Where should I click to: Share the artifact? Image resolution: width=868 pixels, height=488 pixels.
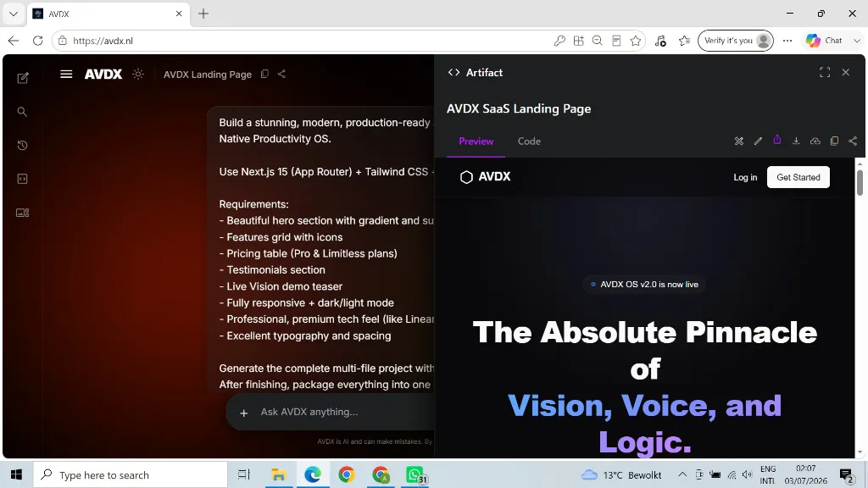pyautogui.click(x=853, y=141)
